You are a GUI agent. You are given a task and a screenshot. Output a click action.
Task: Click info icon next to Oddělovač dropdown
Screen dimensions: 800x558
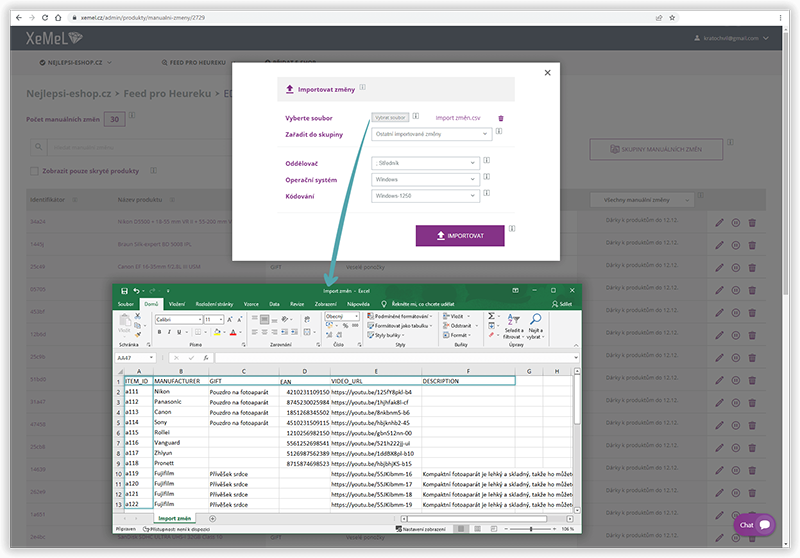pyautogui.click(x=487, y=160)
